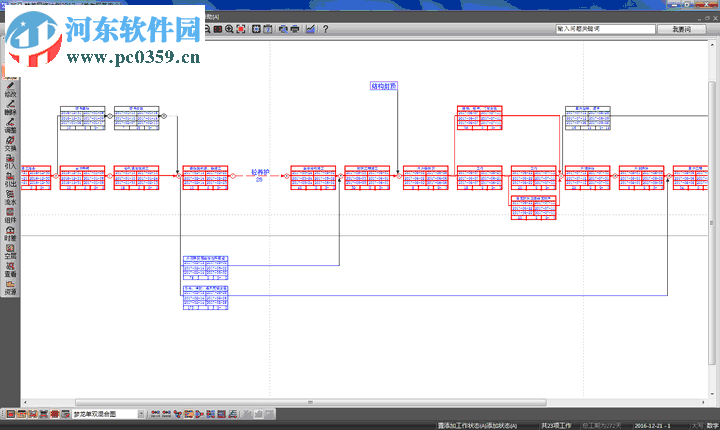Viewport: 720px width, 430px height.
Task: Select the upper blue task box near bottom
Action: pyautogui.click(x=205, y=268)
